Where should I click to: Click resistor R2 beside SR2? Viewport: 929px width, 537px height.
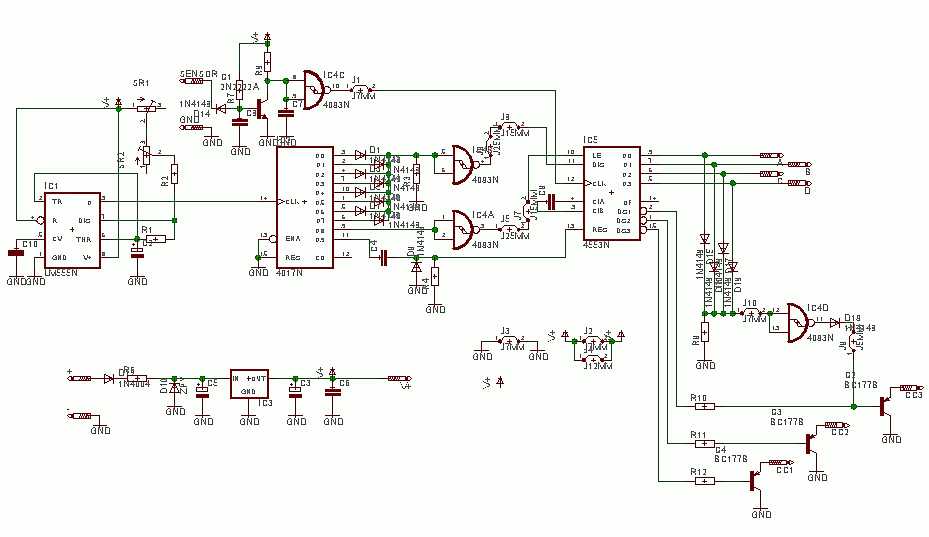click(x=174, y=176)
